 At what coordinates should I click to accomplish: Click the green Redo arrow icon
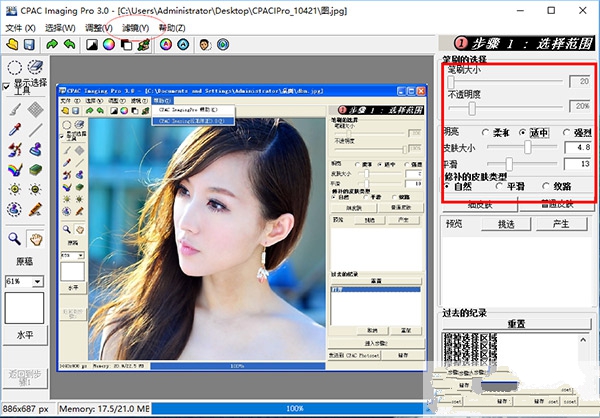coord(52,45)
